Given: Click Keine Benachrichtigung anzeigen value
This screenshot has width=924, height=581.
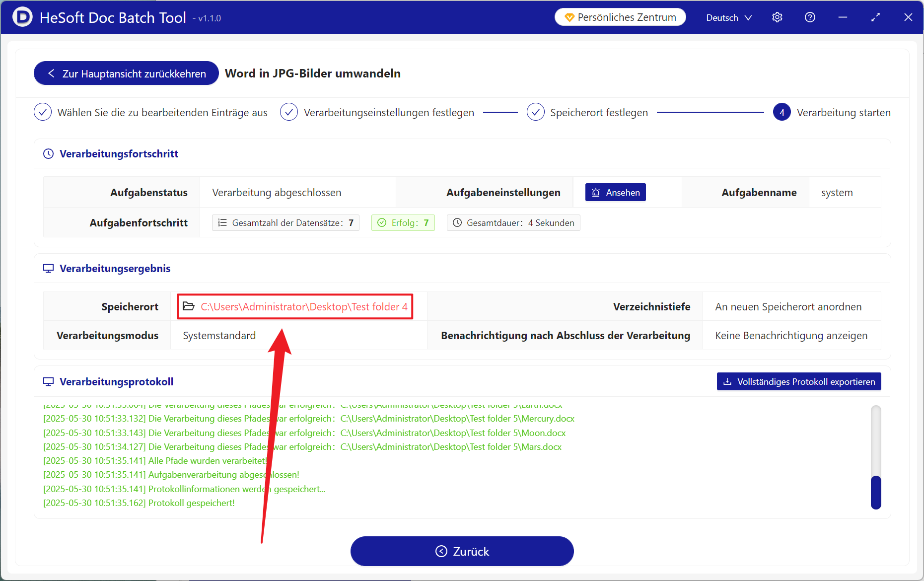Looking at the screenshot, I should click(791, 336).
